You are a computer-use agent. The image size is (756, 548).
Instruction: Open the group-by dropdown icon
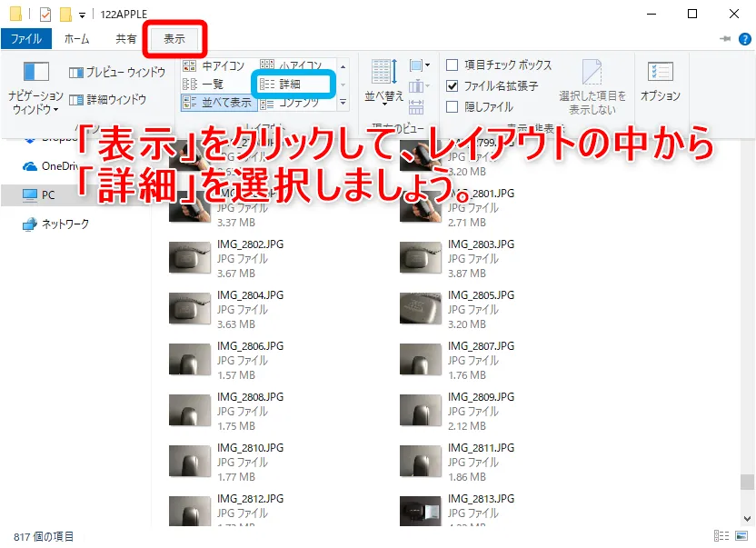[420, 65]
